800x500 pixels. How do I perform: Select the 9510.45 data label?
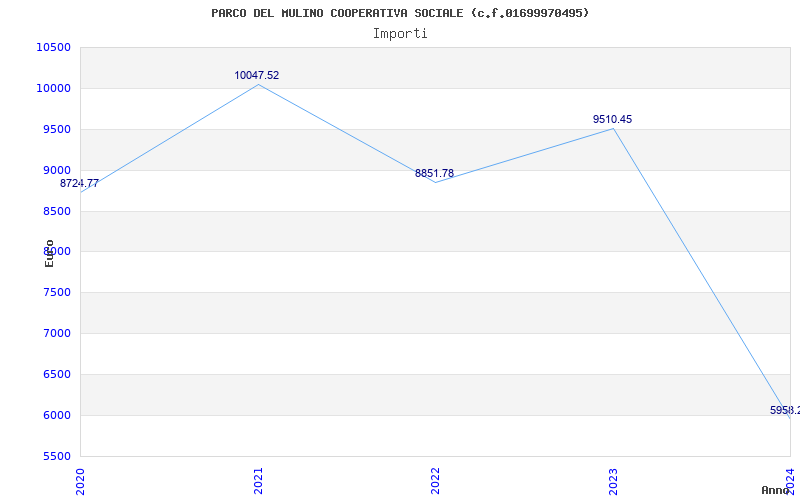612,119
